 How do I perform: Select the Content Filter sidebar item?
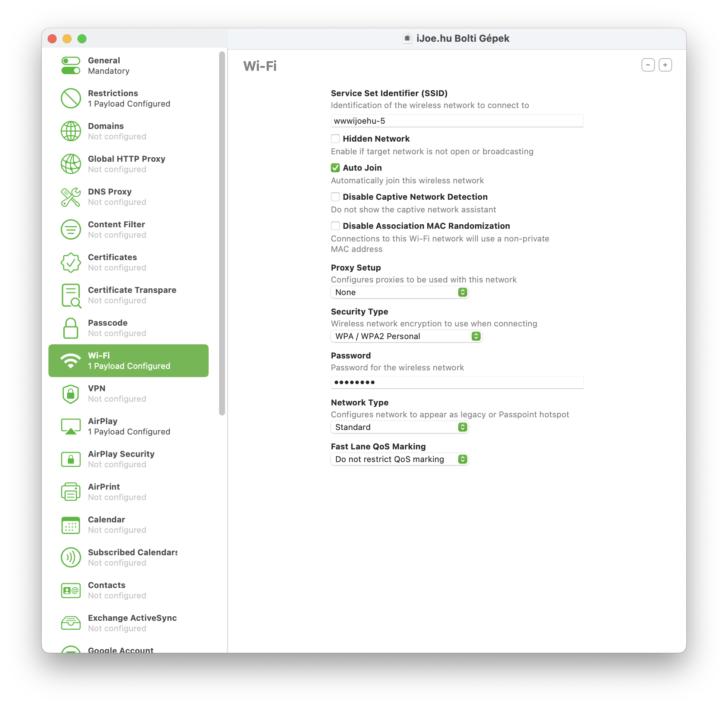[129, 230]
